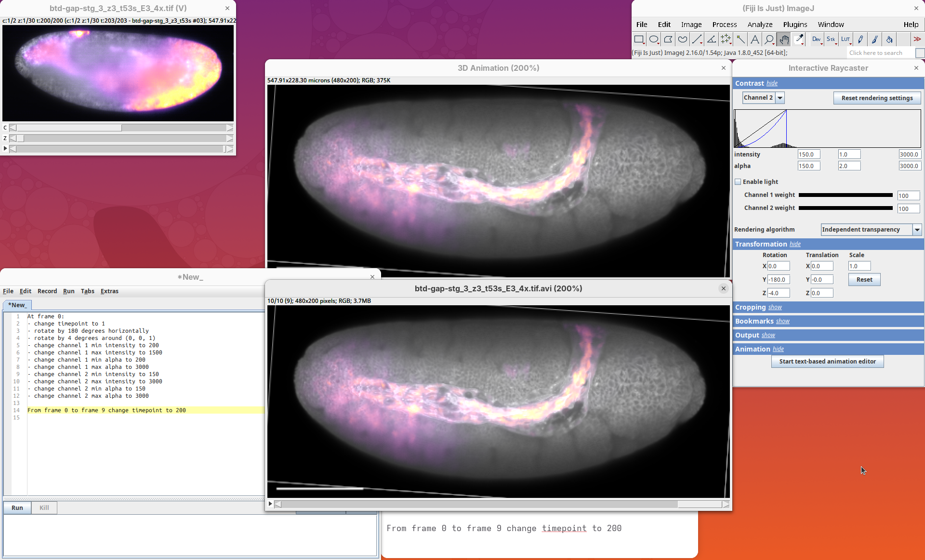Open the Rendering algorithm dropdown
This screenshot has width=925, height=560.
pyautogui.click(x=917, y=230)
